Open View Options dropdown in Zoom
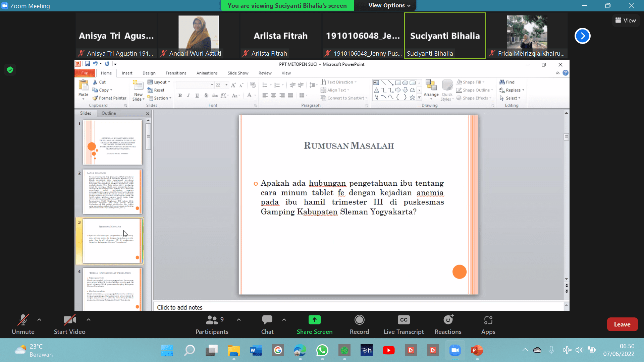Viewport: 644px width, 362px height. point(389,5)
